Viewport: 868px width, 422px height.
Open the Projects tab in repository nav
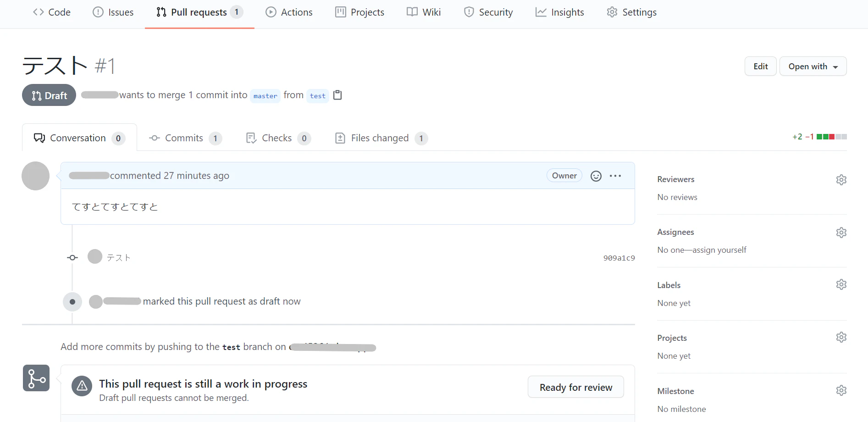[x=360, y=12]
